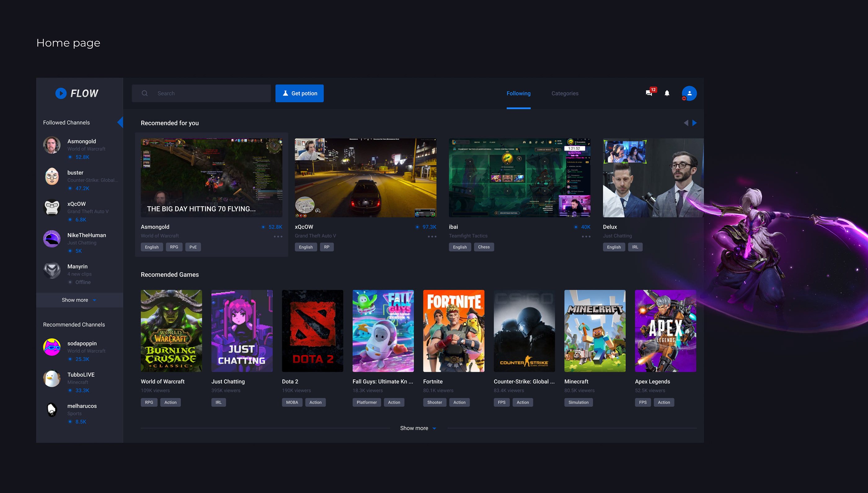The height and width of the screenshot is (493, 868).
Task: Open the chat messages icon with 12 badge
Action: click(649, 93)
